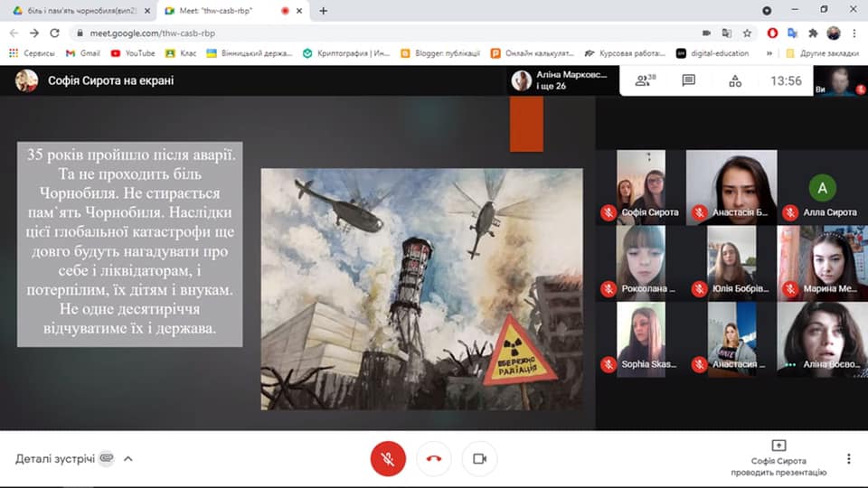Open Курсовая работа bookmark

click(x=626, y=53)
